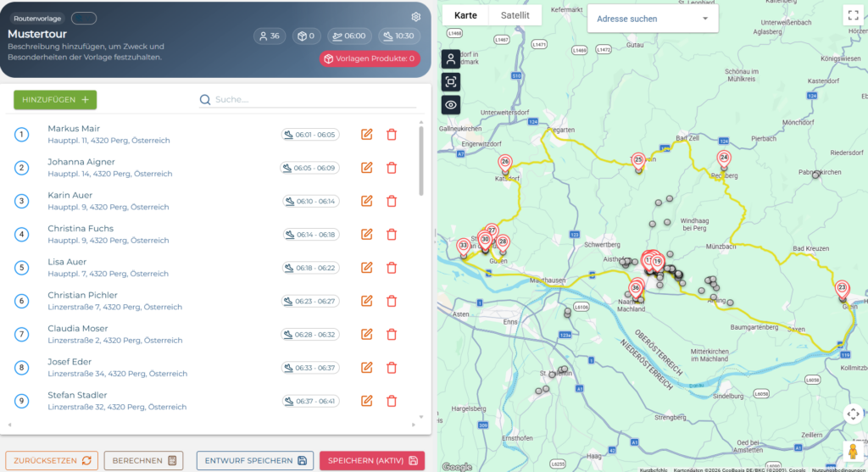Image resolution: width=868 pixels, height=472 pixels.
Task: Edit the Johanna Aigner stop
Action: tap(366, 168)
